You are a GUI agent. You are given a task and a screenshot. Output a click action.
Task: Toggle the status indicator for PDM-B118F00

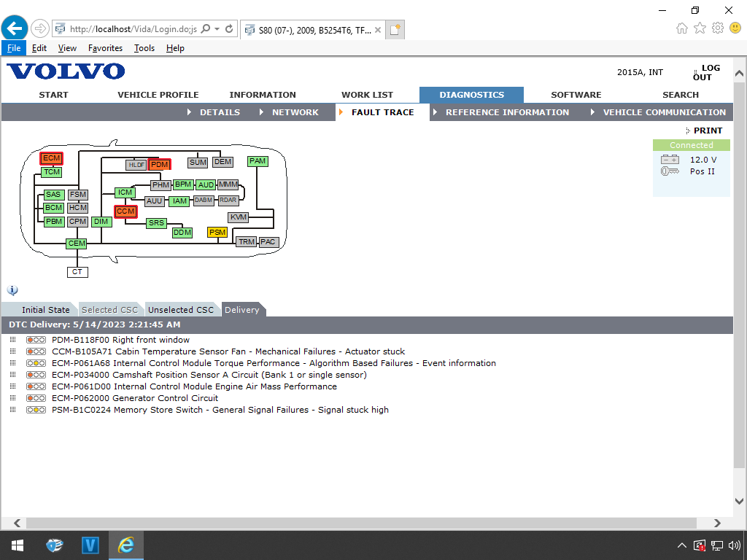tap(36, 340)
